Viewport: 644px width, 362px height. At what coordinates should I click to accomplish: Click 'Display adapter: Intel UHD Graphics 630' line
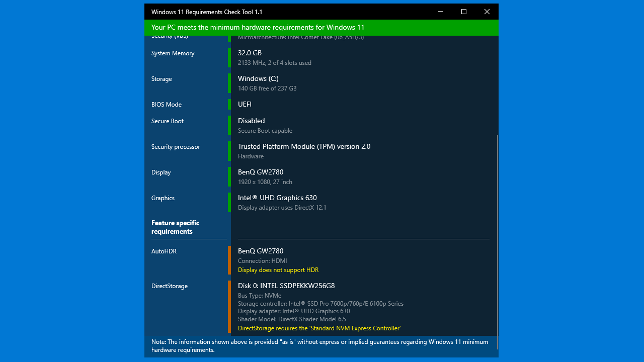294,311
